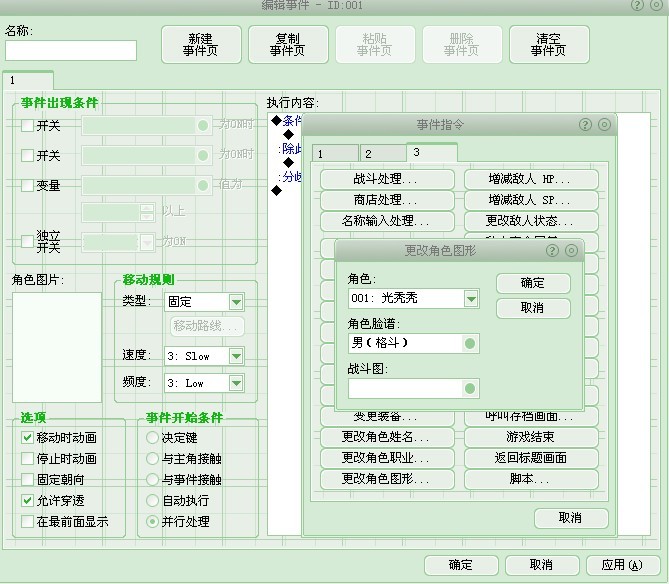Open the 更改敌人状态... command
Viewport: 669px width, 584px height.
(531, 221)
